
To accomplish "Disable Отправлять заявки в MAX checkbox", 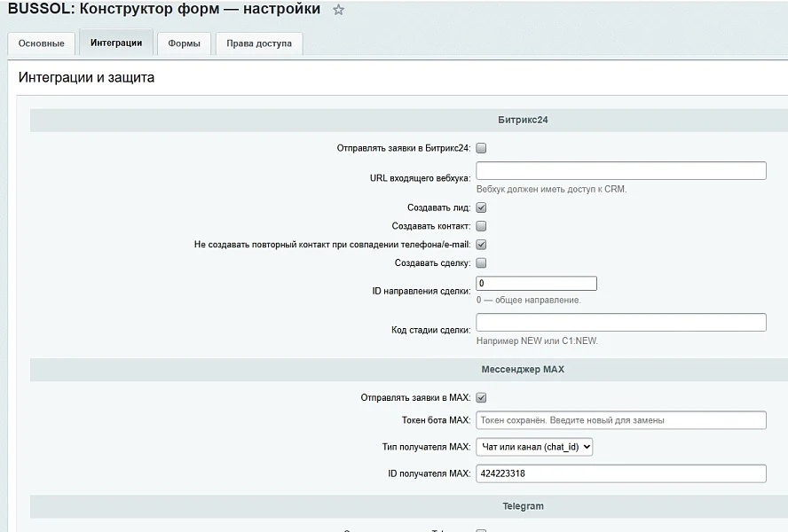I will coord(481,398).
